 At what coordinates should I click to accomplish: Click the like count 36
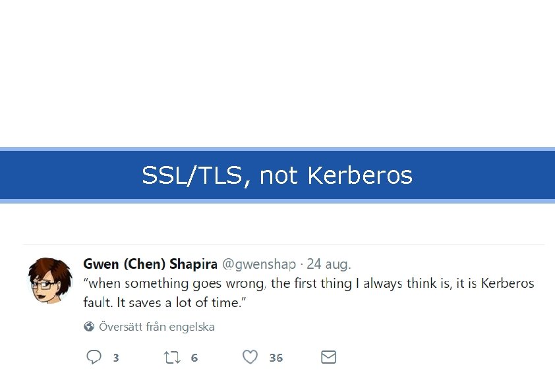click(x=276, y=358)
